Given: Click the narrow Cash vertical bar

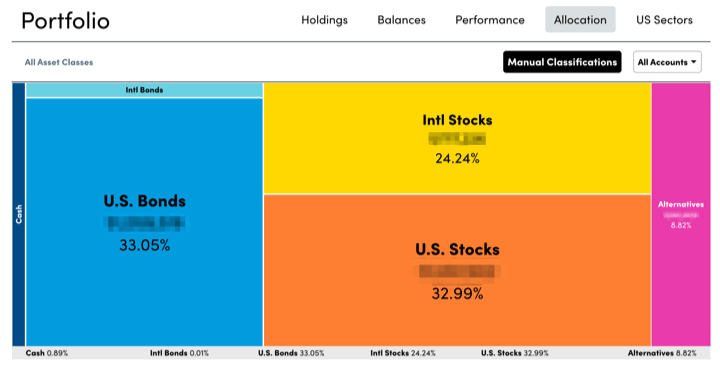Looking at the screenshot, I should point(19,214).
